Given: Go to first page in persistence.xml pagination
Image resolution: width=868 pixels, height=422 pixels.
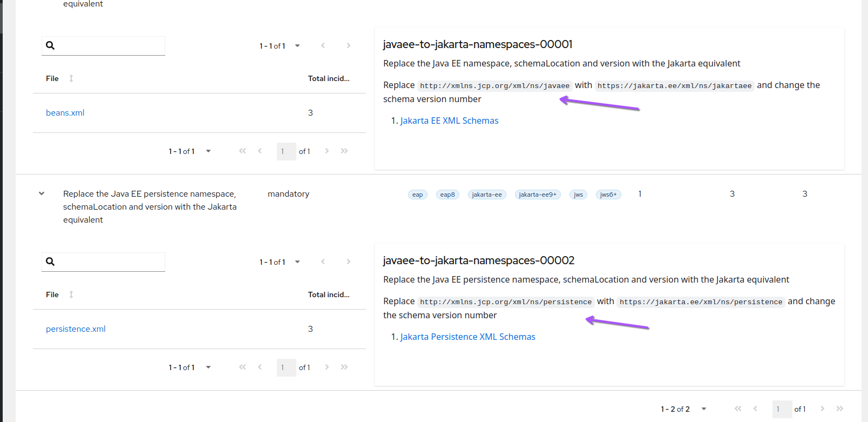Looking at the screenshot, I should [242, 367].
